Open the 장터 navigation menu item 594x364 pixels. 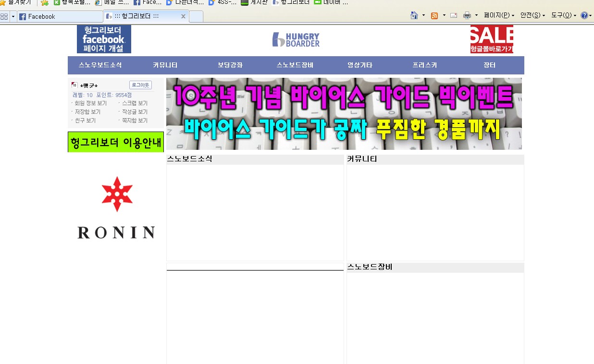[489, 65]
